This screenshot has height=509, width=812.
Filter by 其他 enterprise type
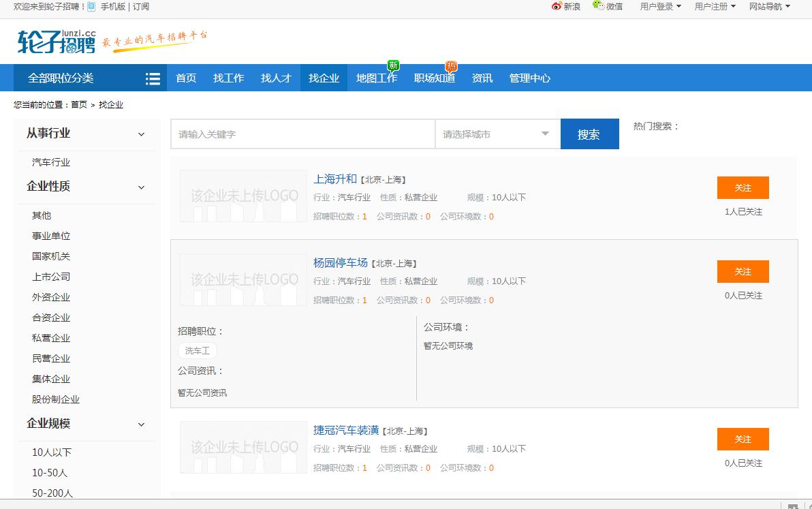42,215
